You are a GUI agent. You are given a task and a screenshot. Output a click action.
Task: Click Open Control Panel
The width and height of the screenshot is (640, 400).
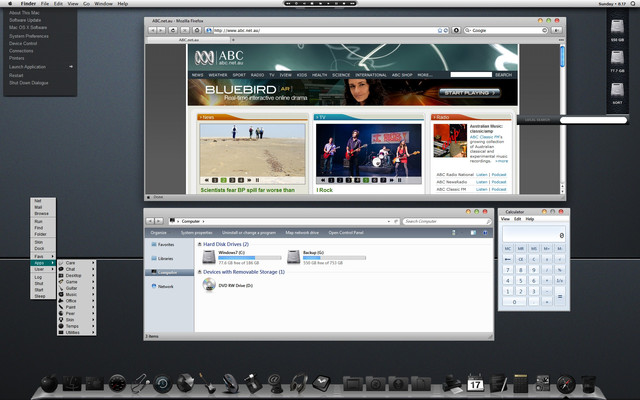pos(346,233)
